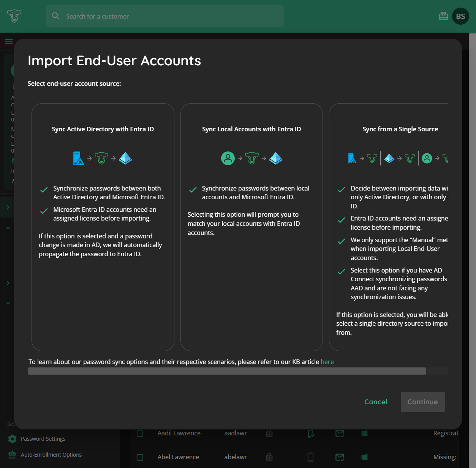Collapse the second downward sidebar chevron

click(x=8, y=303)
